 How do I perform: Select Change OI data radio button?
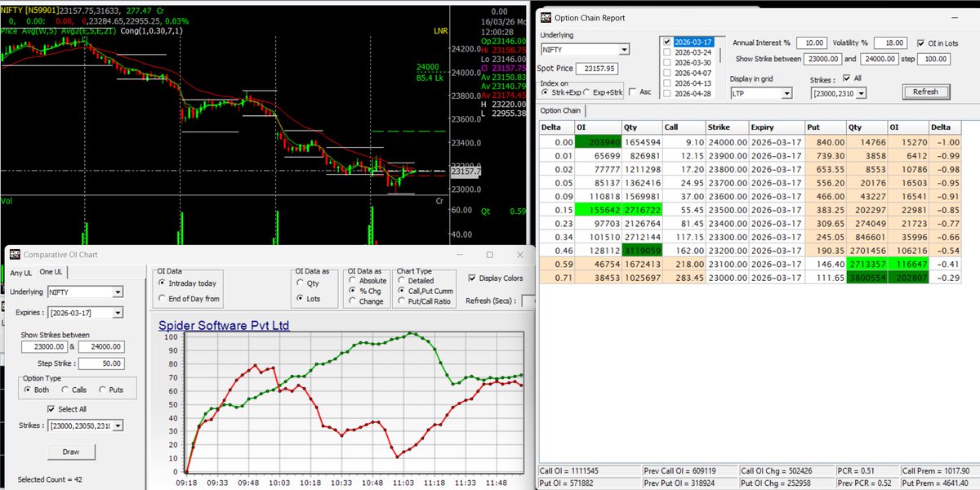[354, 301]
